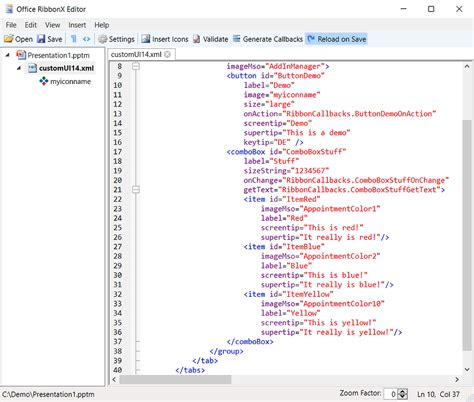The width and height of the screenshot is (474, 402).
Task: Click the Ln 10, Col 37 status indicator
Action: click(438, 394)
